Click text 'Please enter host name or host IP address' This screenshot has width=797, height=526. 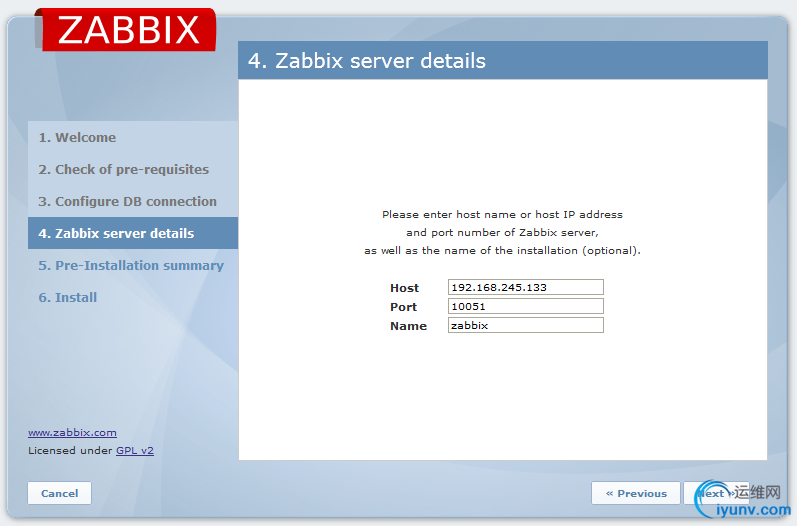502,214
